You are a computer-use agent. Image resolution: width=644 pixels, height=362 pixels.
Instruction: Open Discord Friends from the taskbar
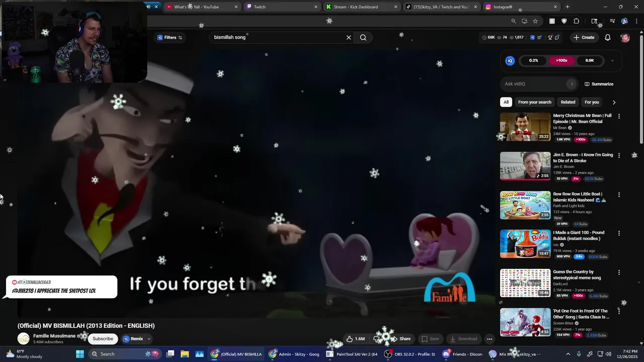462,354
